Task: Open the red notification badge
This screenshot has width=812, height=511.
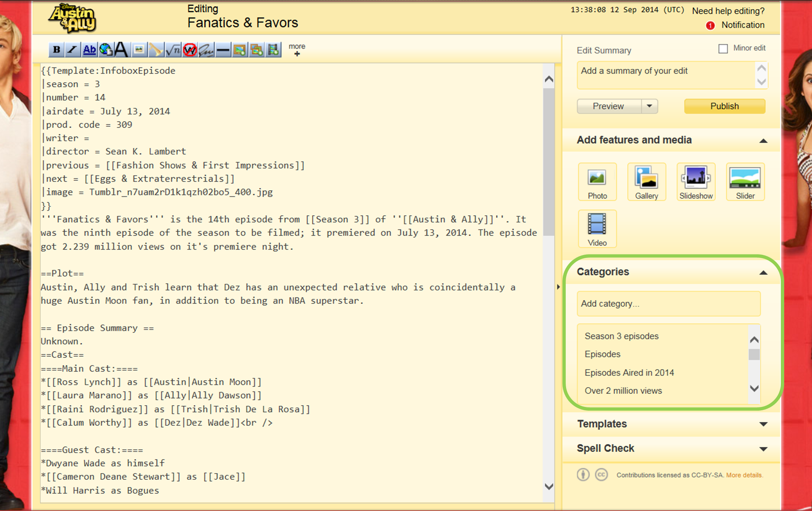Action: (x=710, y=25)
